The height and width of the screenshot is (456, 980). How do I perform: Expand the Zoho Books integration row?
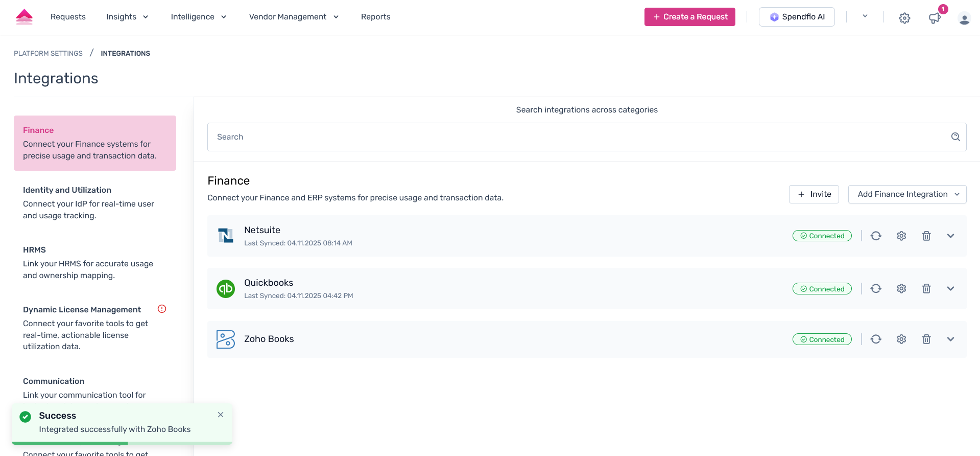950,339
